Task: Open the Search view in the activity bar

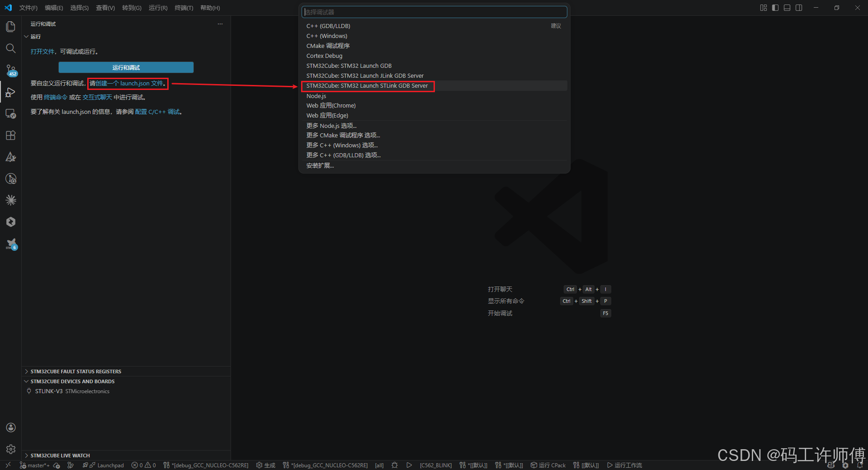Action: [11, 48]
